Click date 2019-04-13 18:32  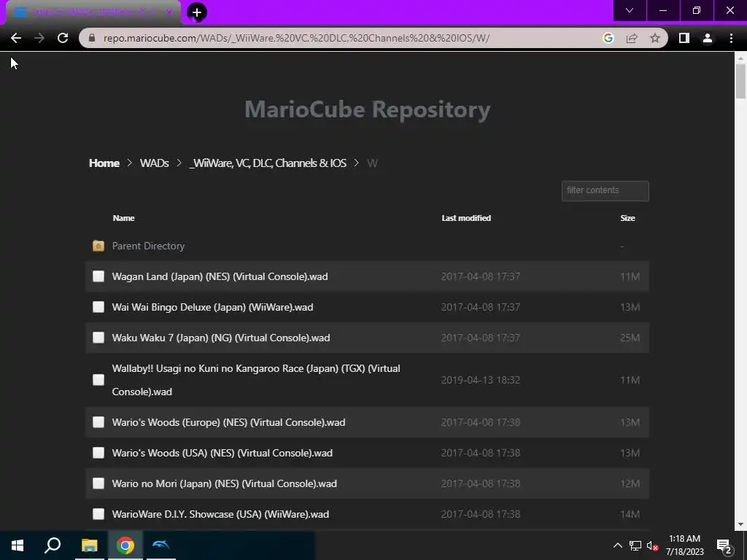click(x=480, y=380)
